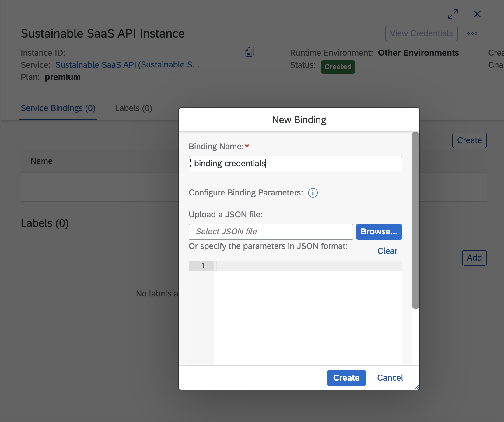Click the full-screen expand icon
The width and height of the screenshot is (504, 422).
coord(453,14)
